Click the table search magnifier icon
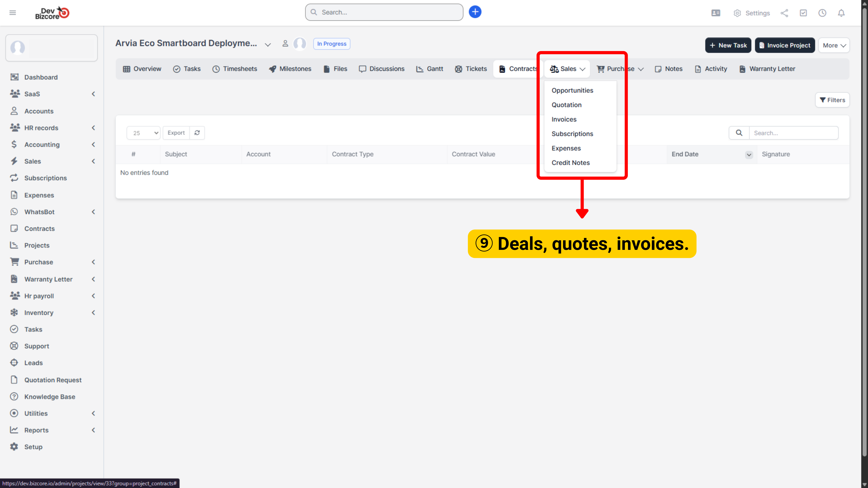Screen dimensions: 868x488 739,133
